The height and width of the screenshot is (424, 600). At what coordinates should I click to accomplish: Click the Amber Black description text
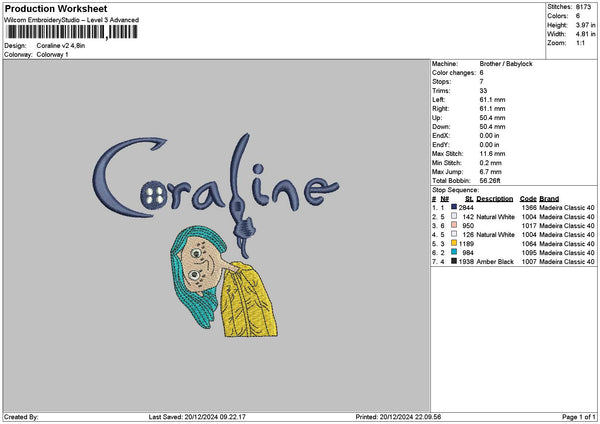(495, 262)
